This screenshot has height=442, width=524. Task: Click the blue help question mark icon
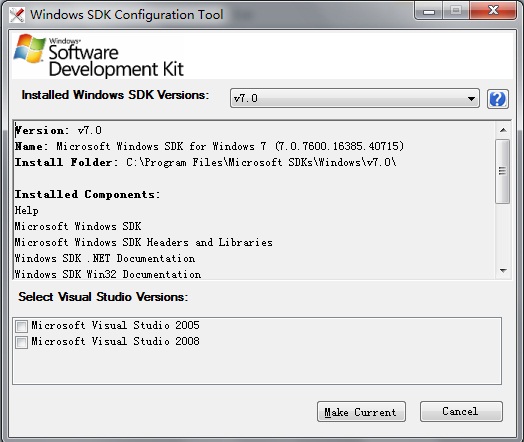coord(498,99)
